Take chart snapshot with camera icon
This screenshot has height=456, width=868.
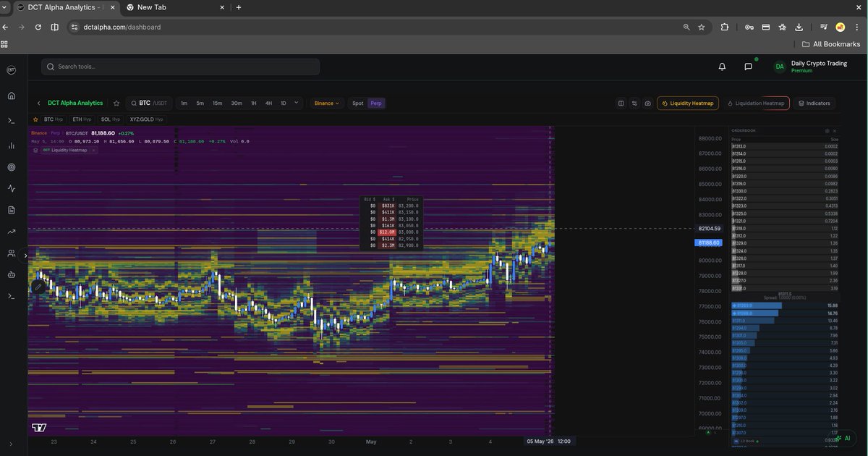[x=647, y=104]
